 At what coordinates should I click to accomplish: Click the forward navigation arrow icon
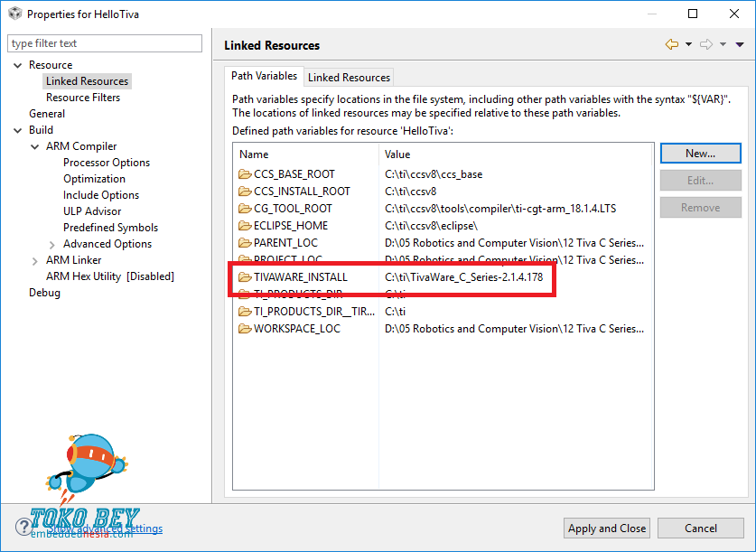click(706, 45)
